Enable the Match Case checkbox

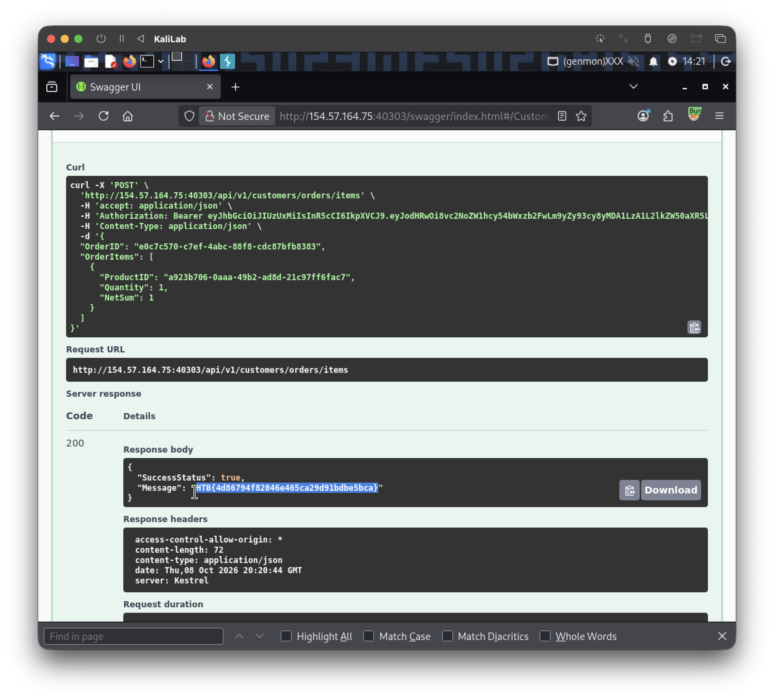click(369, 636)
